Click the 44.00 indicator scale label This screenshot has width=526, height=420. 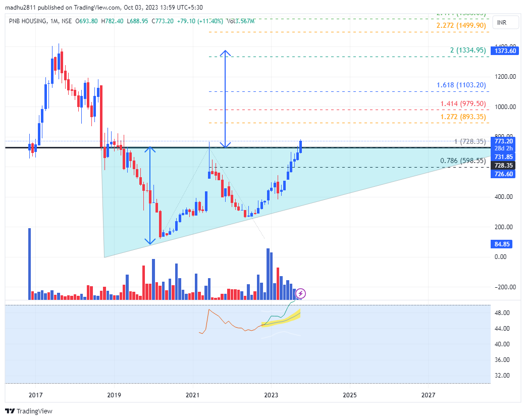[x=502, y=329]
